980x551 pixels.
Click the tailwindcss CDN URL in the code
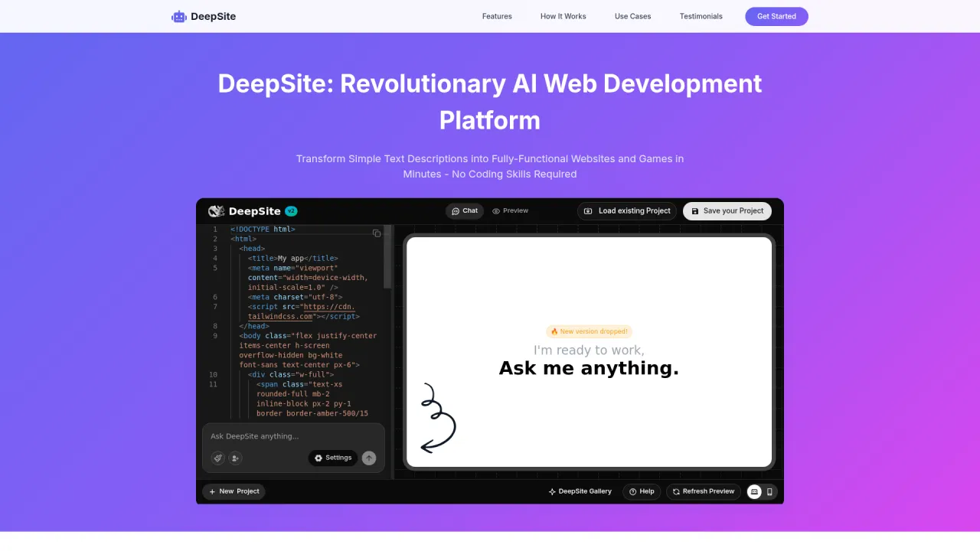302,311
